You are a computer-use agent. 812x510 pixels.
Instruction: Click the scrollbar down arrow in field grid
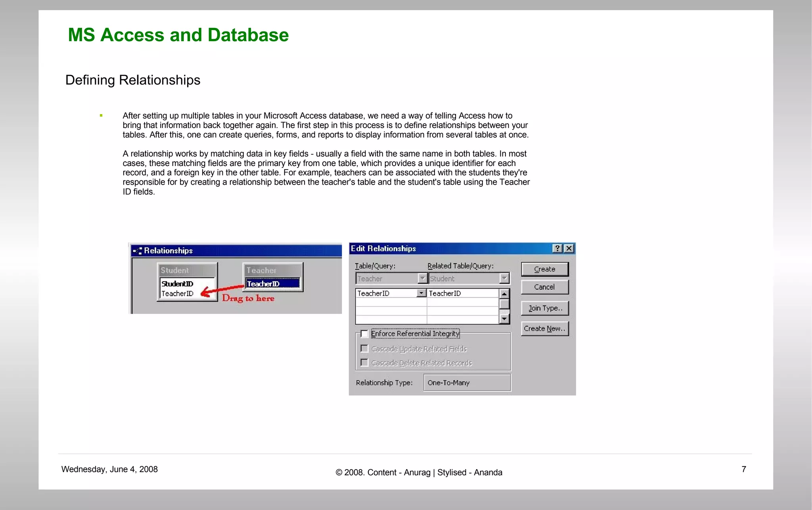(504, 319)
